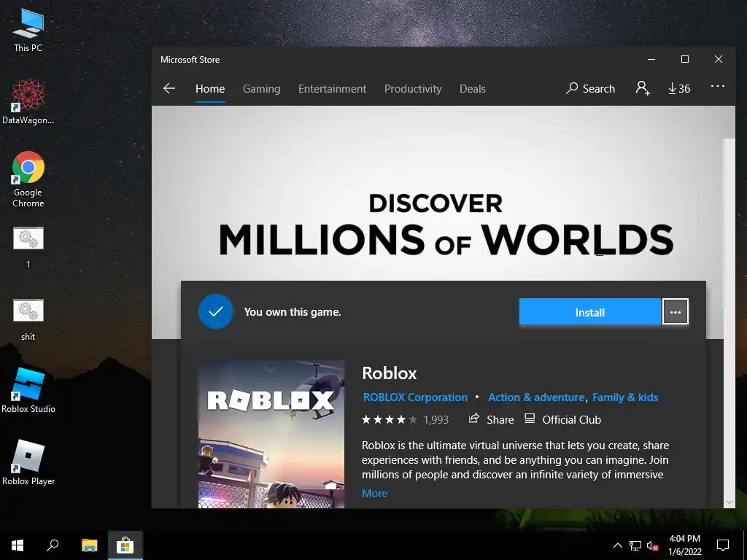This screenshot has height=560, width=747.
Task: Open the Action & adventure category
Action: 536,397
